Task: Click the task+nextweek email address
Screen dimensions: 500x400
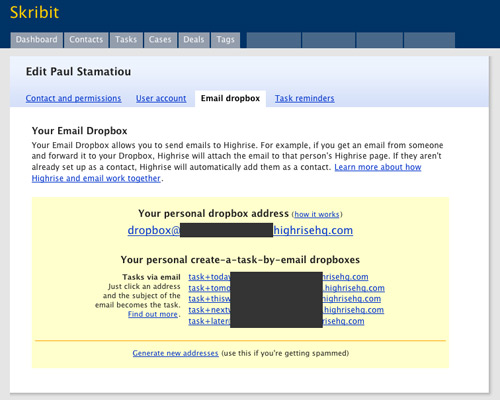Action: pyautogui.click(x=286, y=310)
